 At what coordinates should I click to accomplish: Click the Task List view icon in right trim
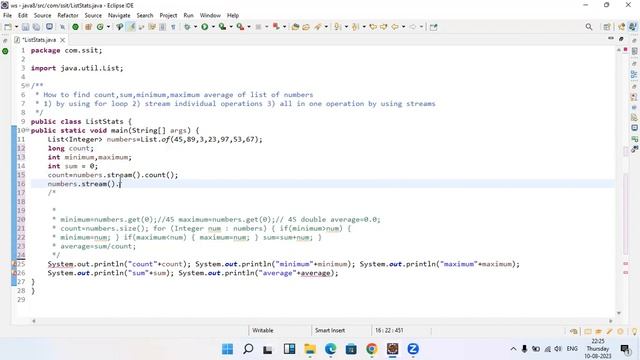[x=634, y=51]
